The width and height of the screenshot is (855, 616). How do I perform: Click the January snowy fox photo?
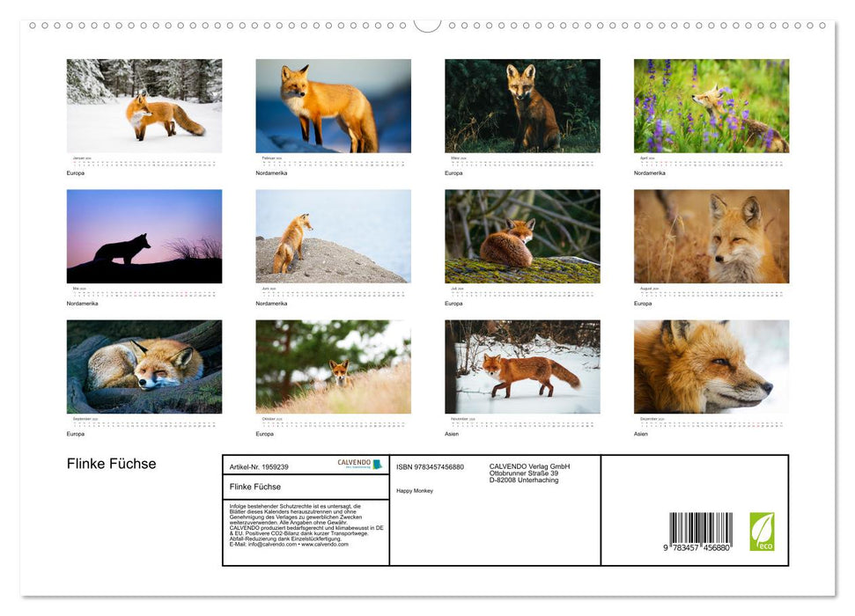coord(144,106)
